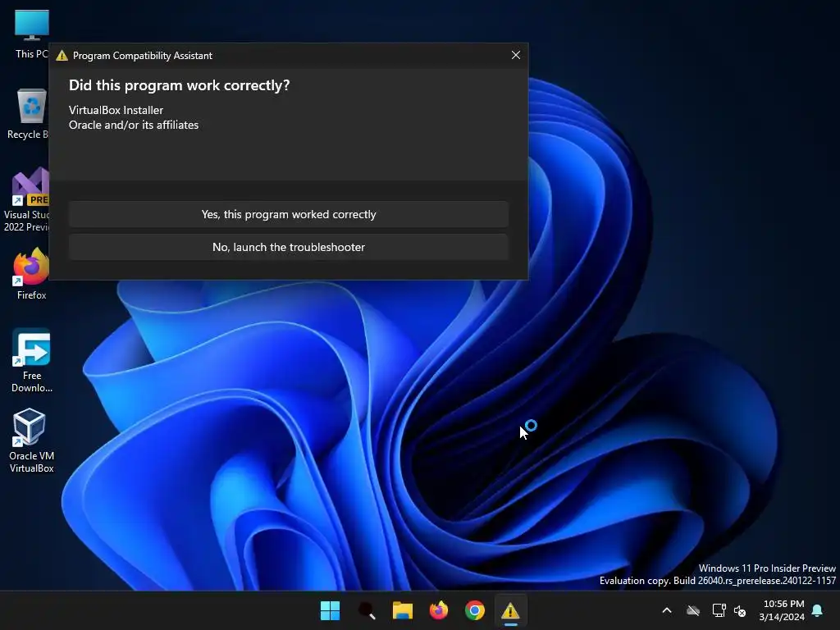Image resolution: width=840 pixels, height=630 pixels.
Task: Confirm the program worked correctly
Action: (x=288, y=214)
